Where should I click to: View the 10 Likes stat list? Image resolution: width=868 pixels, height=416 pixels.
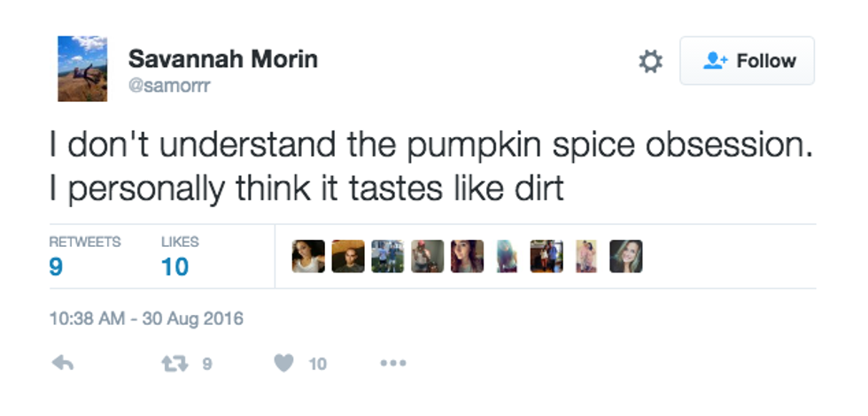coord(180,256)
